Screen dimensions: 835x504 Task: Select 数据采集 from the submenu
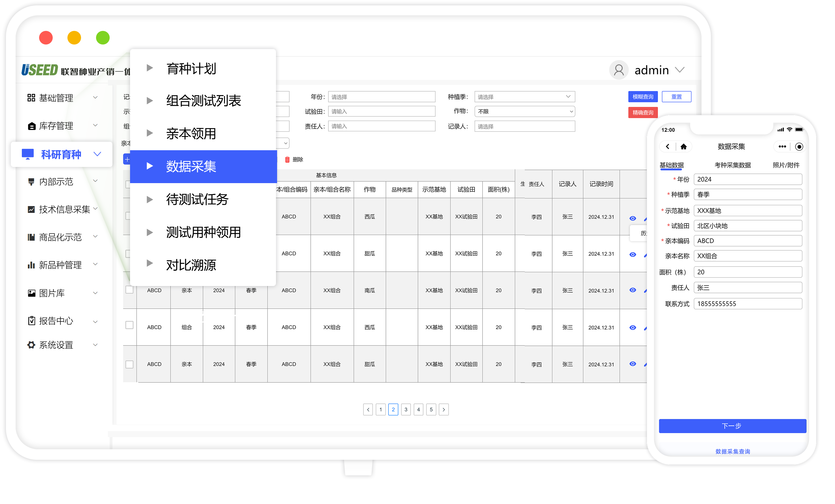pos(191,166)
